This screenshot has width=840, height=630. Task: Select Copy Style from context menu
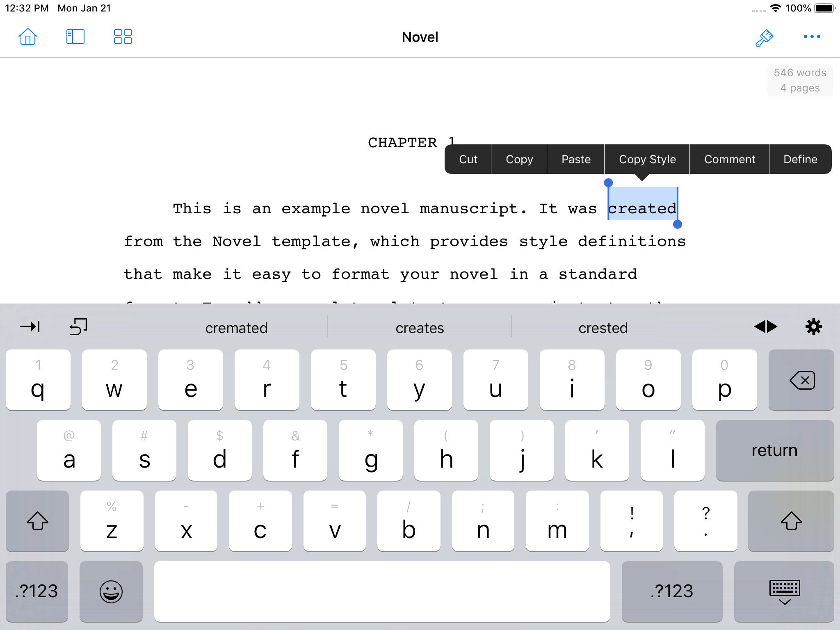click(646, 159)
